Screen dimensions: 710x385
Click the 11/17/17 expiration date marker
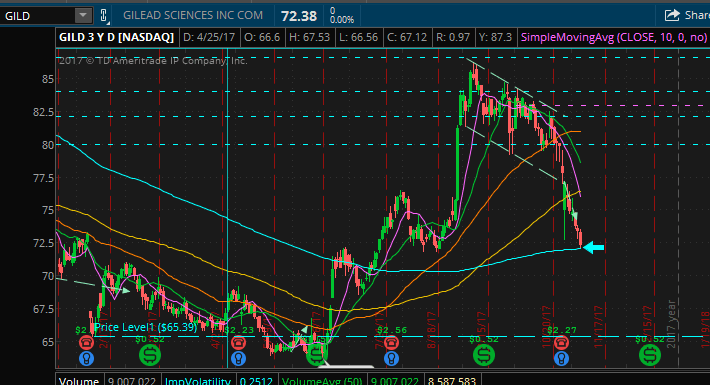(x=599, y=327)
